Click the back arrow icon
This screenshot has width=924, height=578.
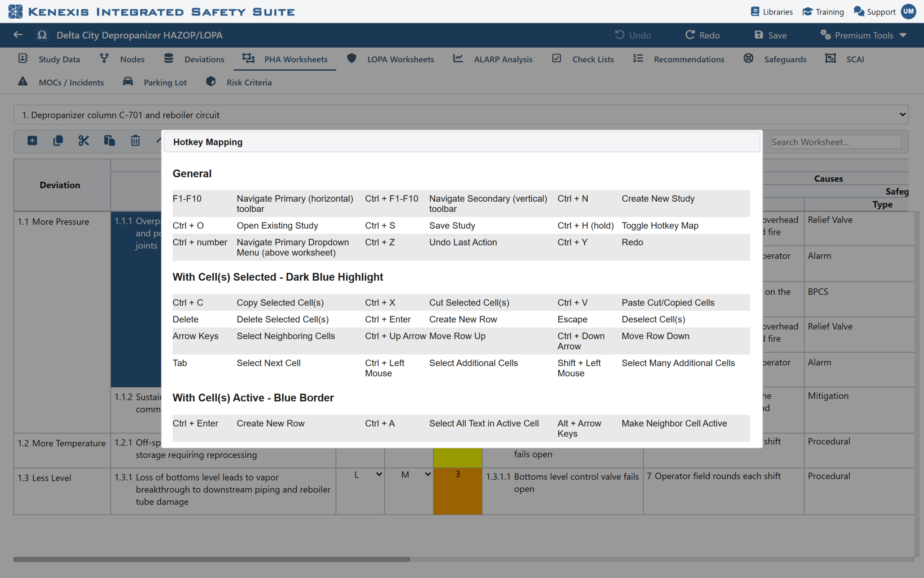coord(18,35)
